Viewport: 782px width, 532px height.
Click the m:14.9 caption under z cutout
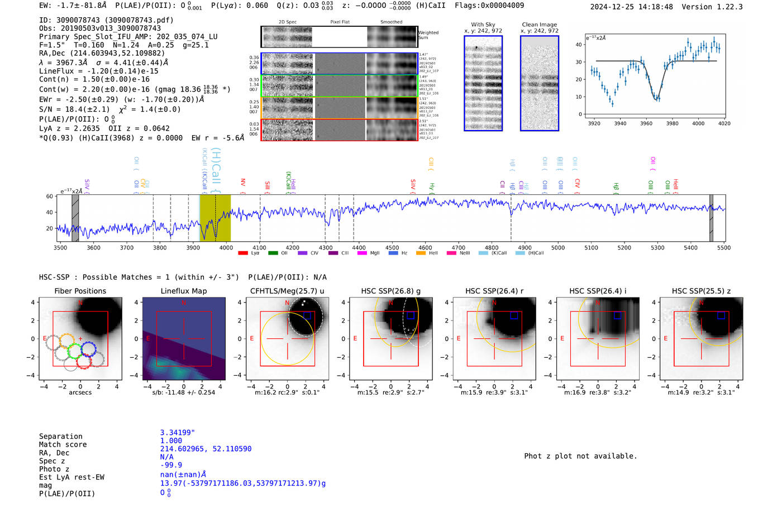tap(702, 392)
